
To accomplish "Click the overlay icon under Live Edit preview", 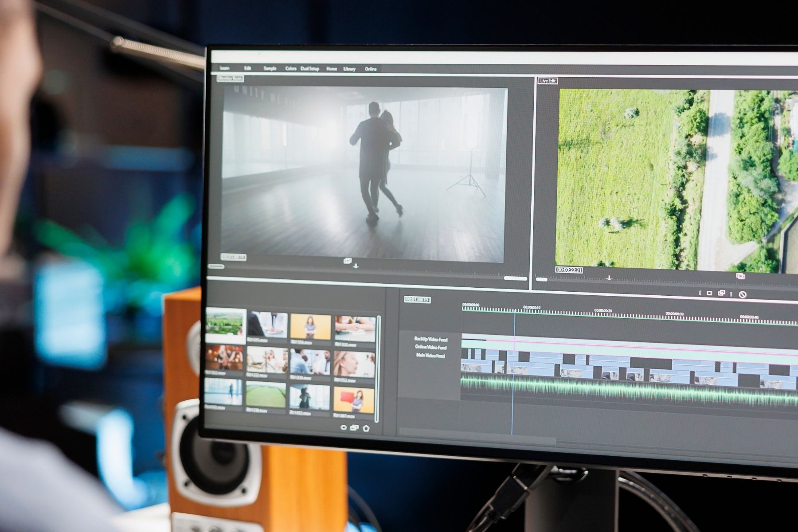I will pos(740,276).
